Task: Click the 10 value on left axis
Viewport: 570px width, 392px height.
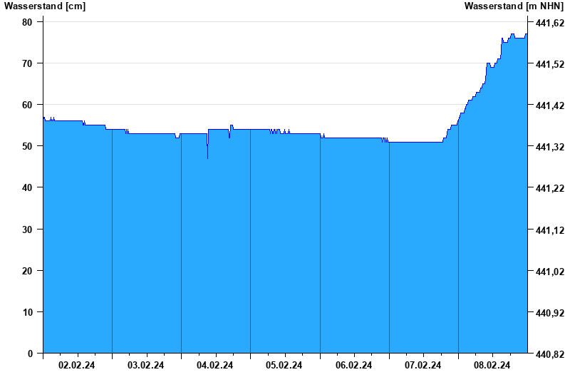Action: (27, 312)
